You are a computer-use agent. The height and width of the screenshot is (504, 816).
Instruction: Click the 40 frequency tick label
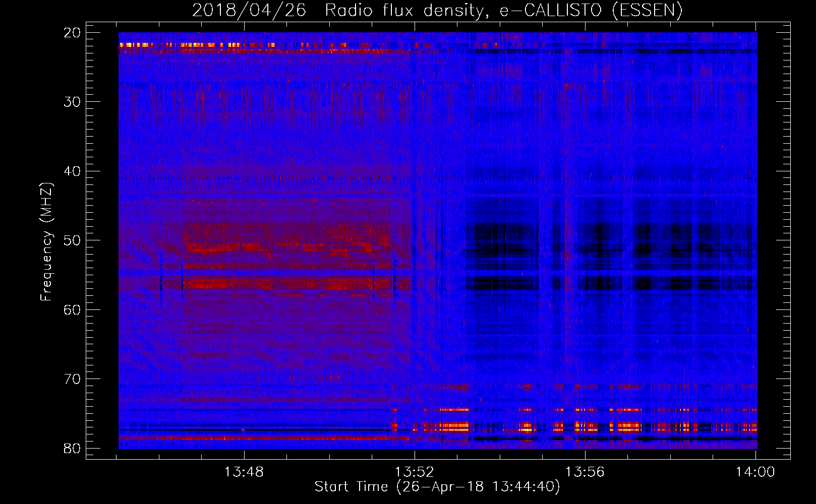[72, 171]
